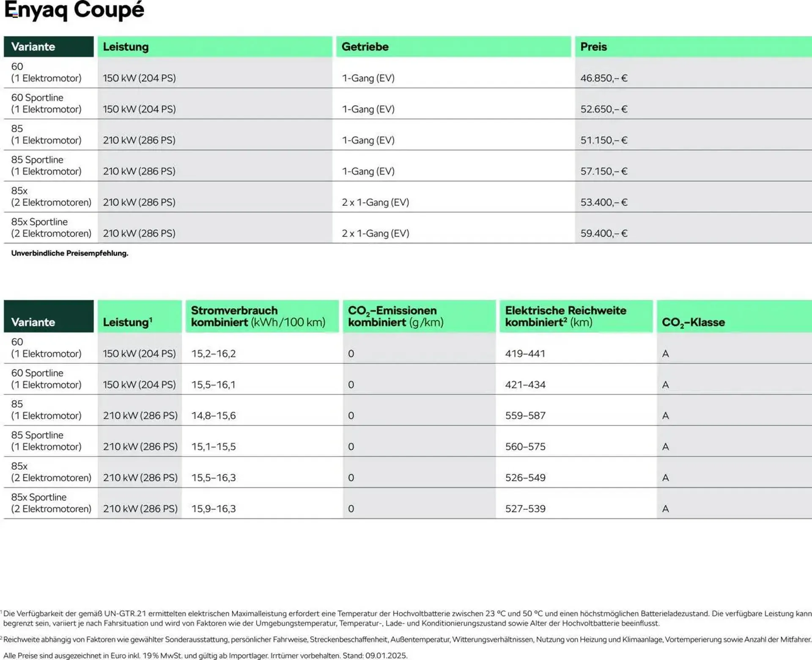Viewport: 812px width, 660px height.
Task: Click the 14,8–15,6 consumption value
Action: [213, 416]
